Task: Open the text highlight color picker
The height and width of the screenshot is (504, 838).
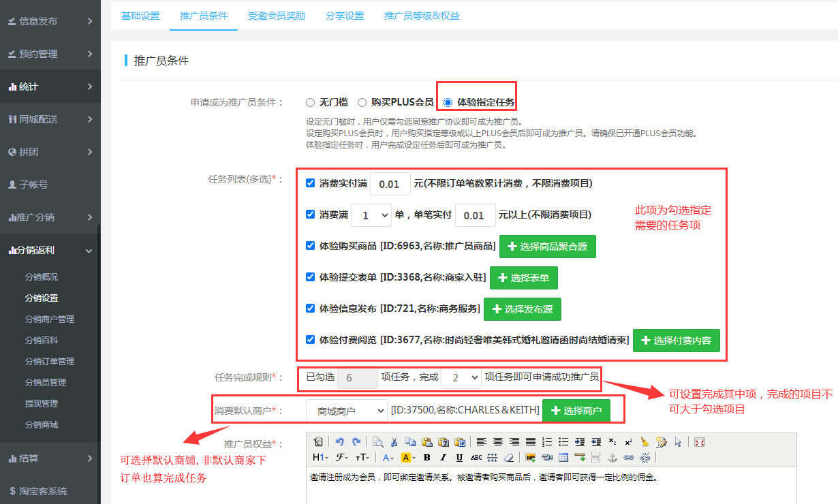Action: click(407, 458)
